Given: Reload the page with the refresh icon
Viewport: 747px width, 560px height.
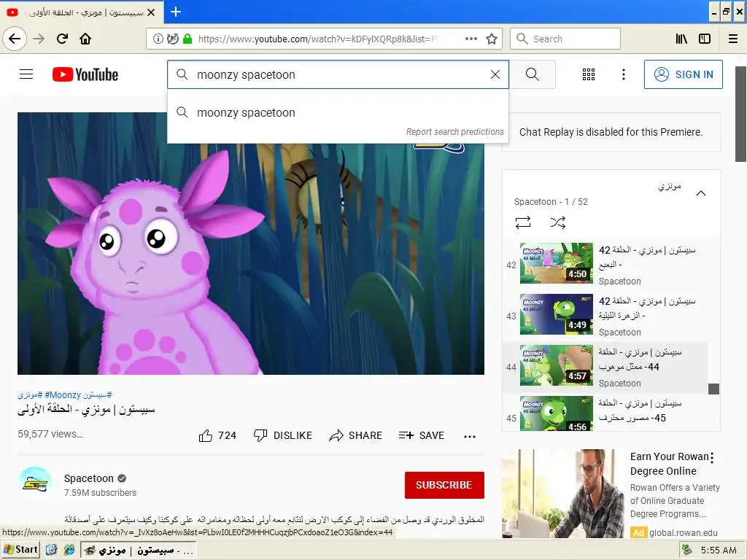Looking at the screenshot, I should coord(63,39).
